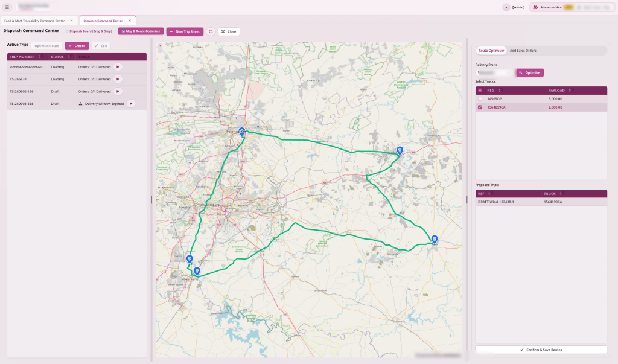Play track for trip TS-260903-565
Screen dimensions: 618x364
[131, 104]
